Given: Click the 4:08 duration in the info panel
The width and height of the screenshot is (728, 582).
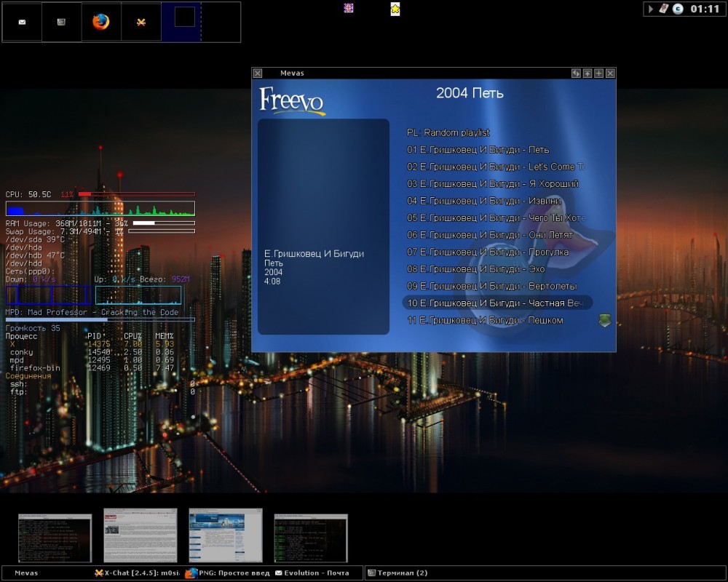Looking at the screenshot, I should point(272,282).
